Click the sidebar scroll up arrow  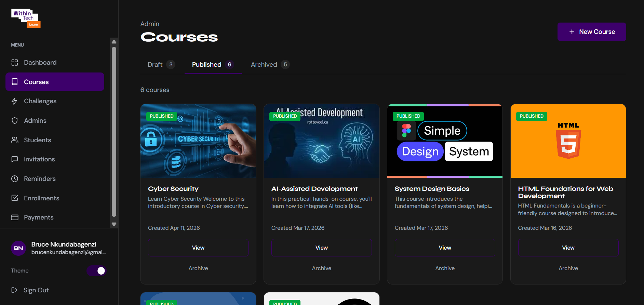point(114,42)
